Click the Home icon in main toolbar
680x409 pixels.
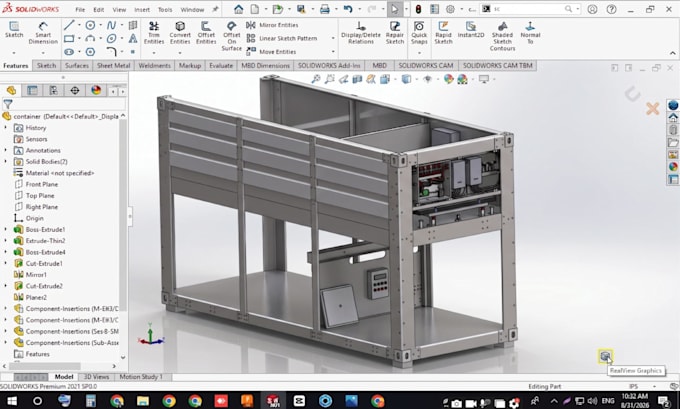pyautogui.click(x=238, y=9)
